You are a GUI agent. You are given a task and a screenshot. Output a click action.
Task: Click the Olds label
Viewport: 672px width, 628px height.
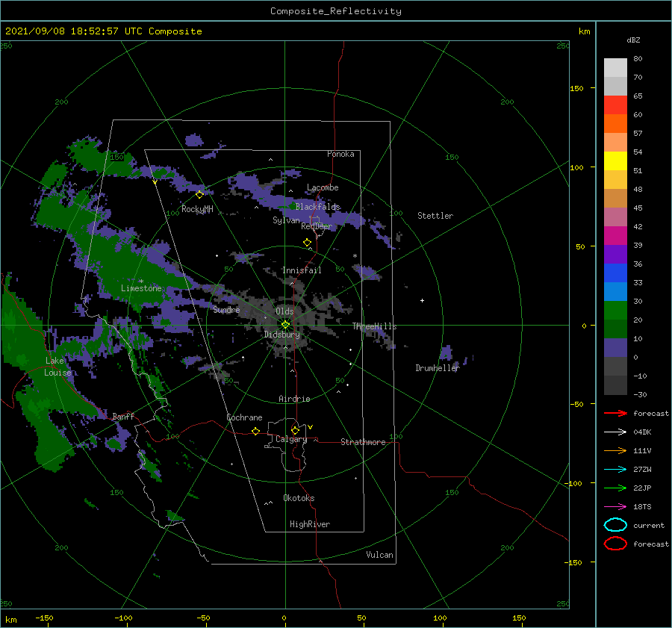[x=284, y=311]
